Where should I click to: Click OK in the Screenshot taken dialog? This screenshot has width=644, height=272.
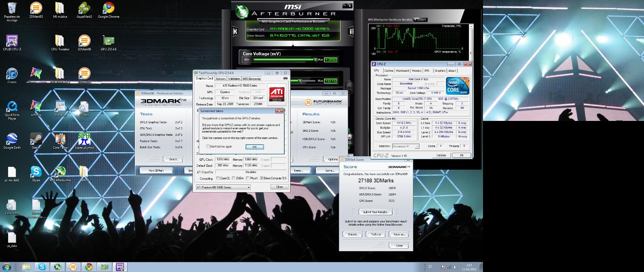[x=254, y=147]
